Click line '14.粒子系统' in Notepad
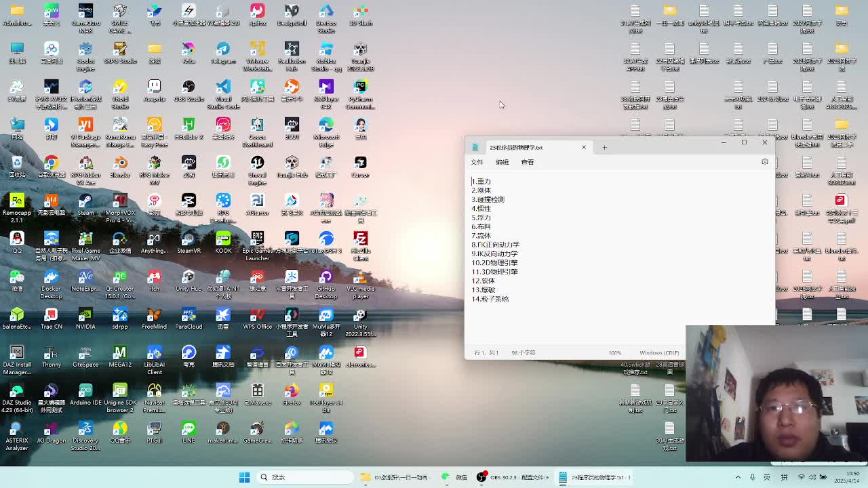Screen dimensions: 868x488 (490, 299)
